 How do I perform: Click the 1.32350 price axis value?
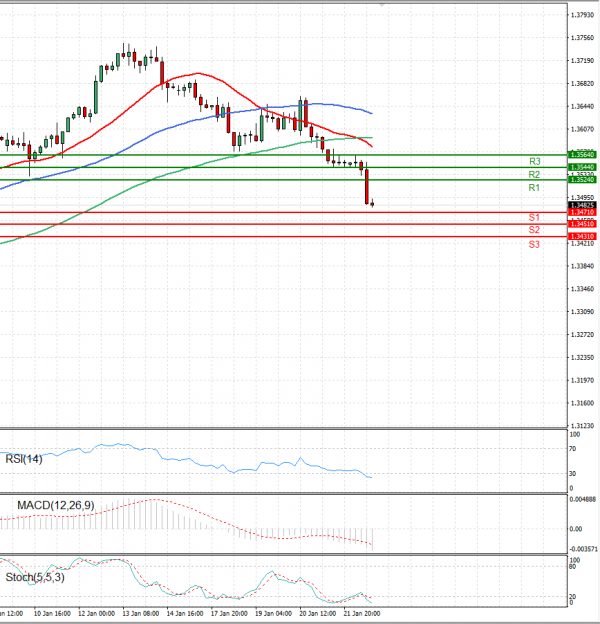[x=582, y=357]
